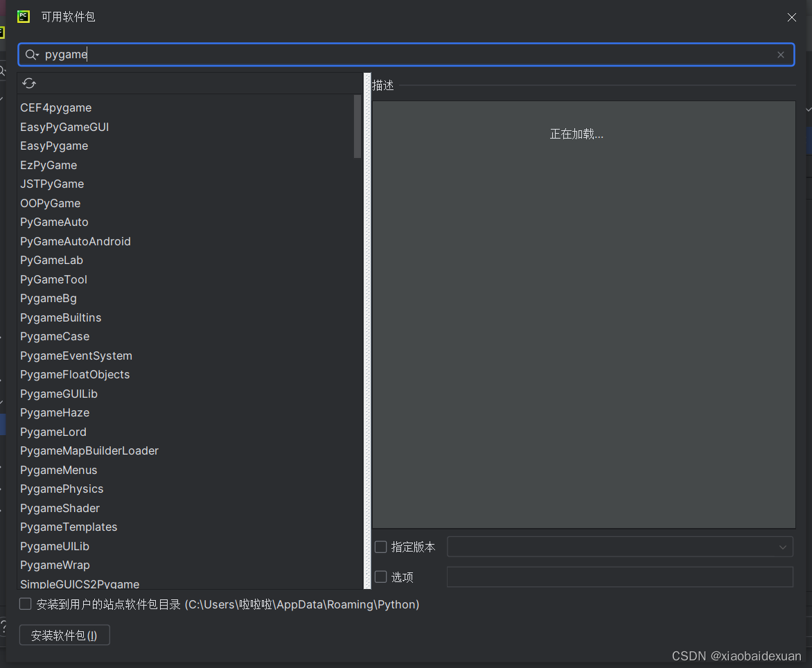Select PygameMenus package

(58, 471)
